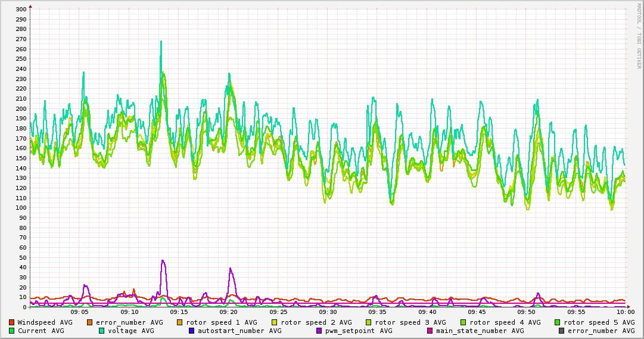The width and height of the screenshot is (644, 339).
Task: Select the "rotor speed 5 AVG" legend label
Action: tap(599, 322)
